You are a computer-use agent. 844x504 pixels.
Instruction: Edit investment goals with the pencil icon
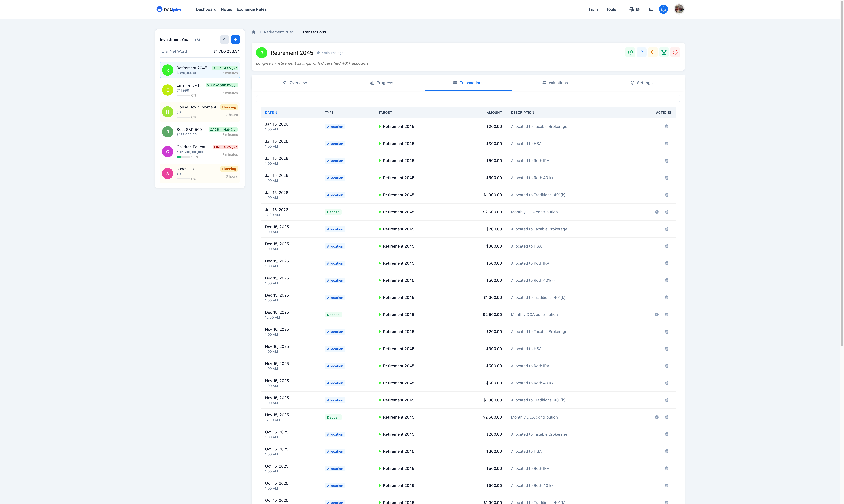(x=224, y=39)
